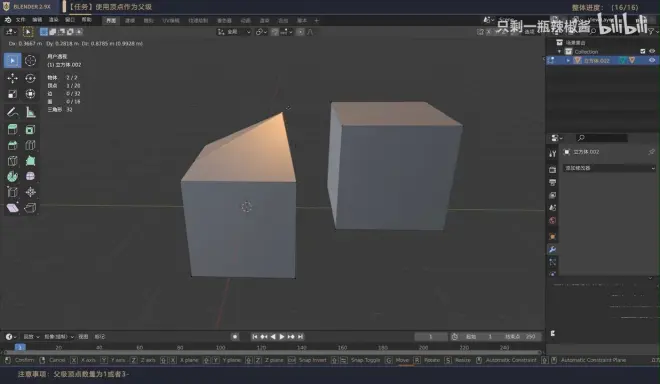Open the Window menu (窗口)
Image resolution: width=660 pixels, height=384 pixels.
click(70, 20)
